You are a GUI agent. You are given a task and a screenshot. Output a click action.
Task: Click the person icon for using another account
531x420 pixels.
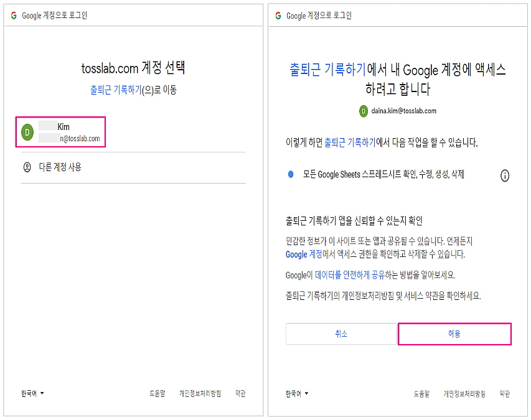(27, 167)
